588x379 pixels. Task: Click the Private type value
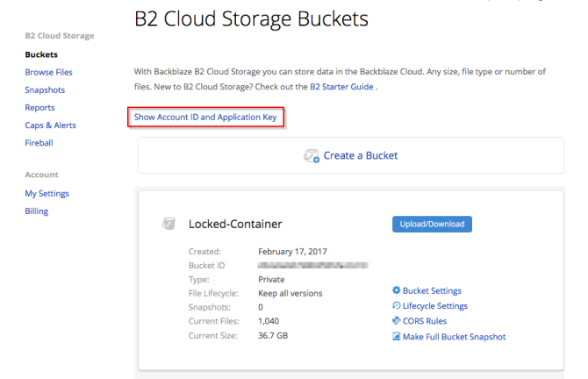271,279
